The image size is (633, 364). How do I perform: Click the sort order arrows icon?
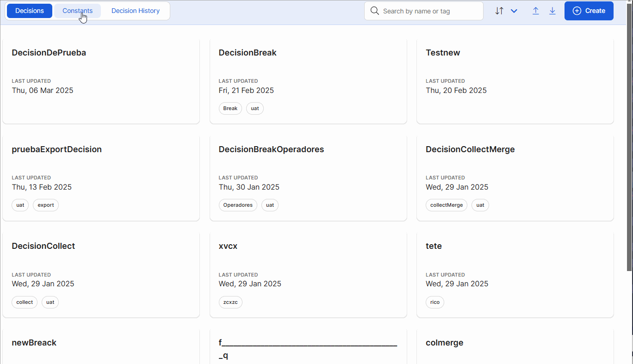[500, 11]
